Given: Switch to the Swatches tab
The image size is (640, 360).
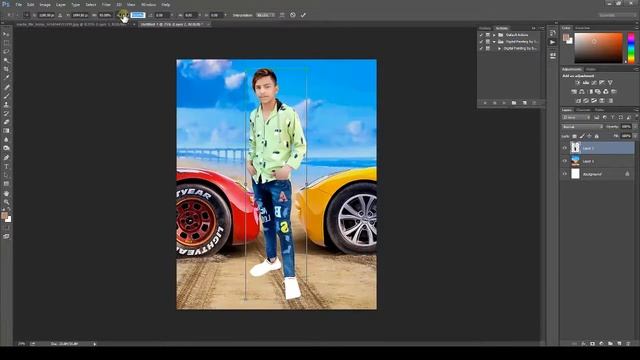Looking at the screenshot, I should [582, 28].
